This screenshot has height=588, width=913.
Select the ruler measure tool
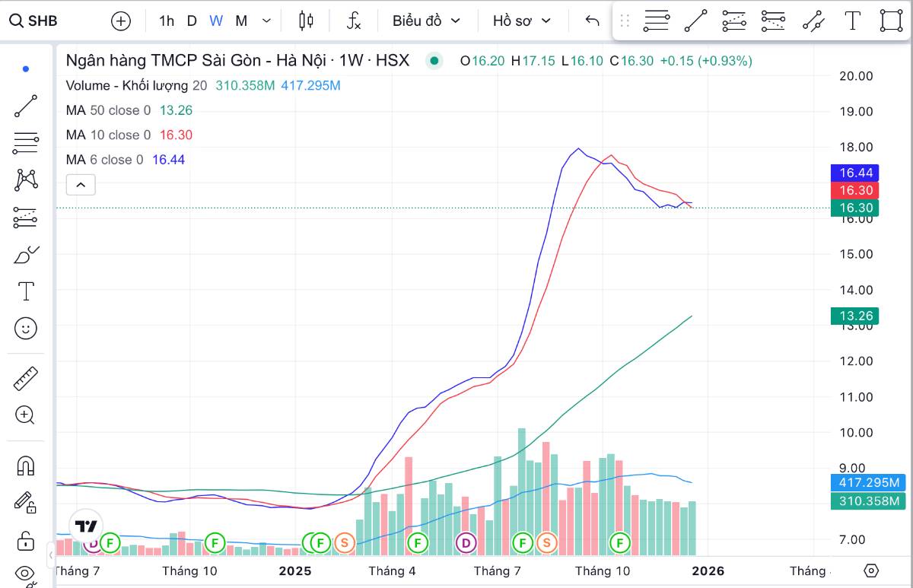[26, 378]
